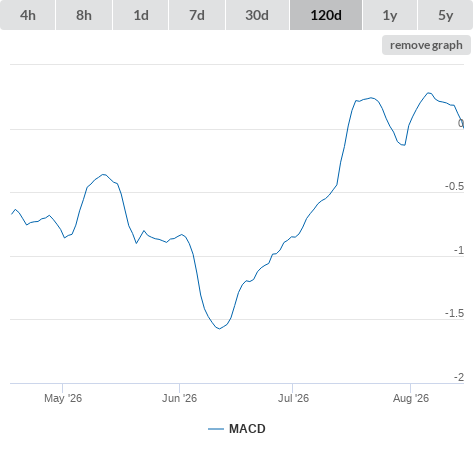Click the MACD line's lowest trough in June
This screenshot has width=474, height=455.
tap(219, 329)
